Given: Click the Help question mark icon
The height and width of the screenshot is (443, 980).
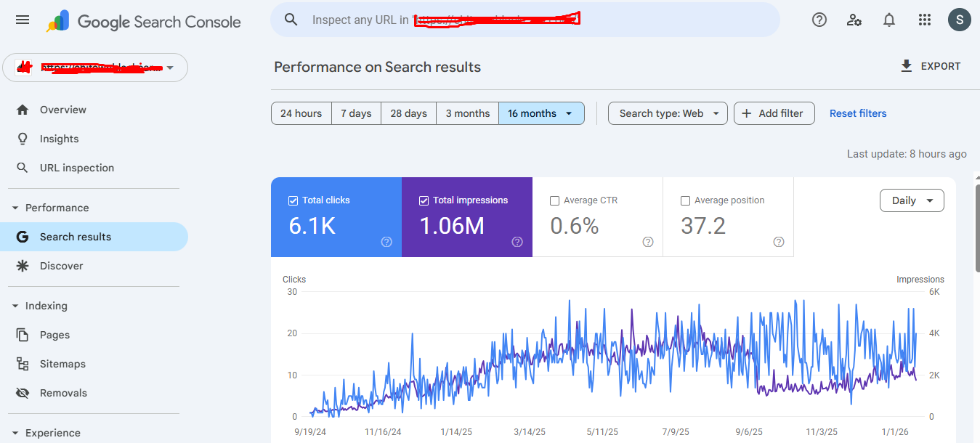Looking at the screenshot, I should (x=819, y=20).
